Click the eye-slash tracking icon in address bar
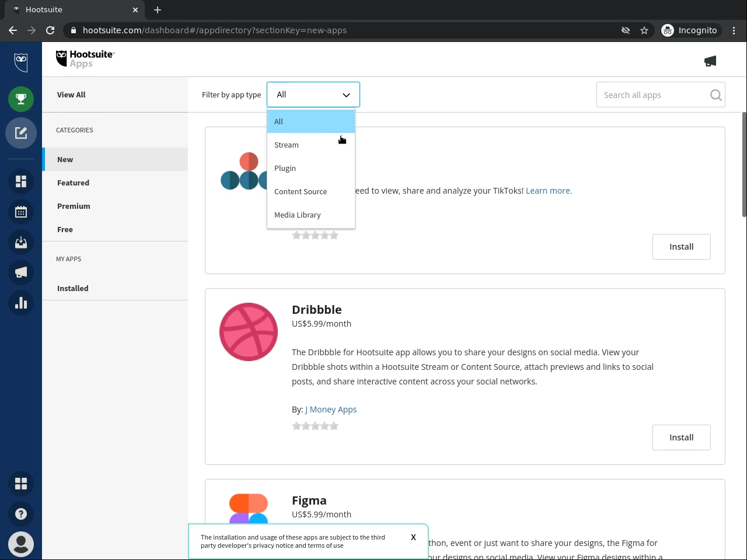 (x=626, y=30)
